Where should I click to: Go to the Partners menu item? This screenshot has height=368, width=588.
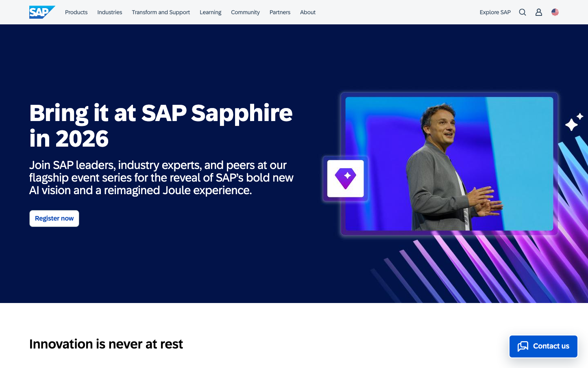280,12
